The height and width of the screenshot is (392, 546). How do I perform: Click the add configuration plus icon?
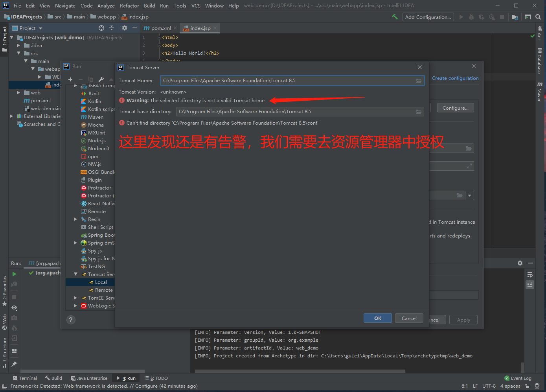click(70, 79)
